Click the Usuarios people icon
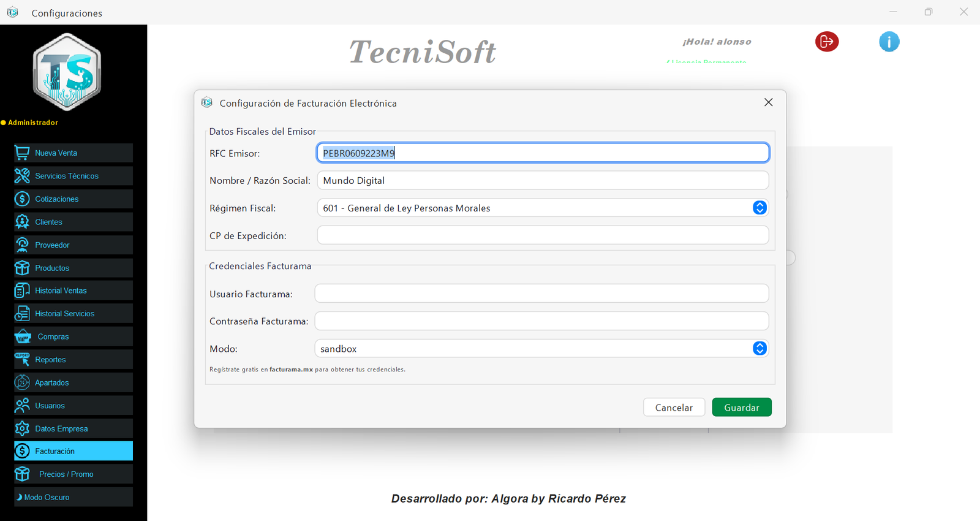Viewport: 980px width, 521px height. (x=22, y=405)
